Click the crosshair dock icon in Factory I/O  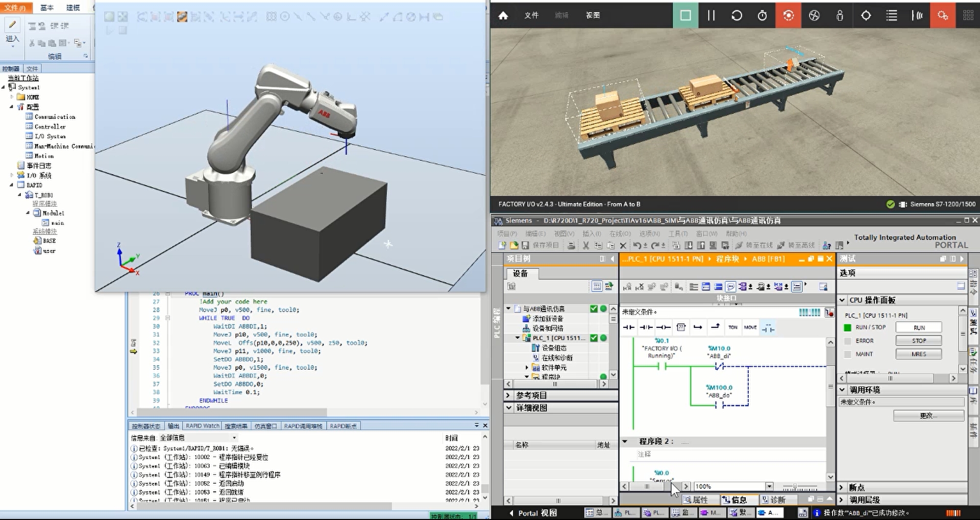866,15
